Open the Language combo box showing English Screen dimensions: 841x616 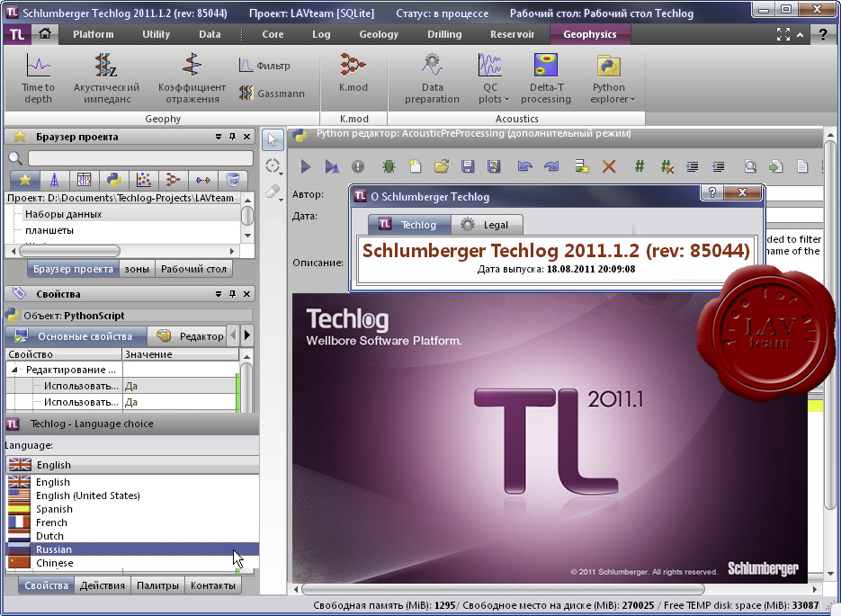click(x=132, y=464)
